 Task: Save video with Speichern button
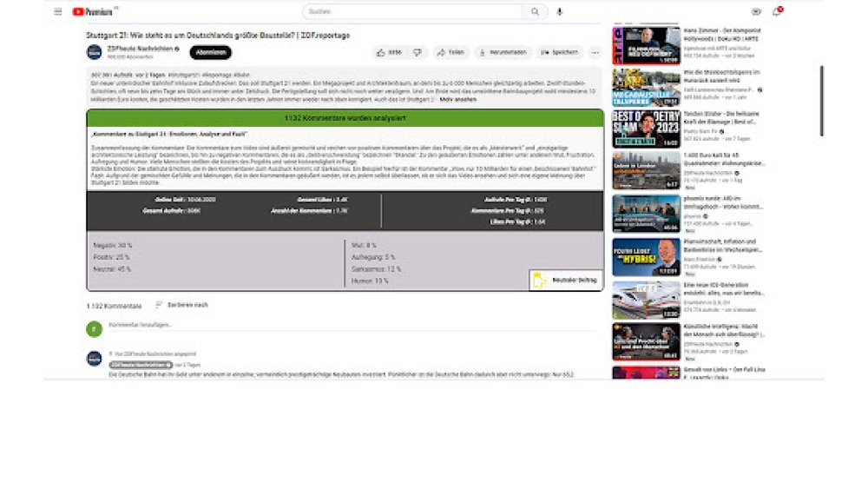click(560, 53)
